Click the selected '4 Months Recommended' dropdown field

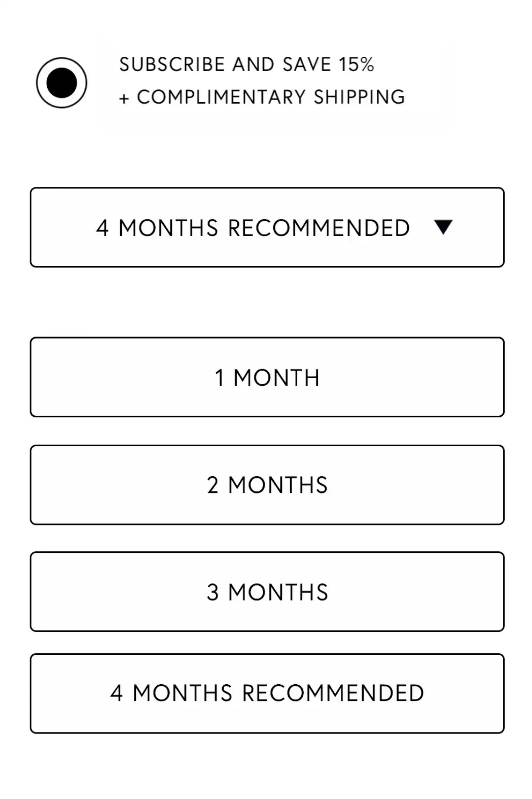[x=253, y=228]
